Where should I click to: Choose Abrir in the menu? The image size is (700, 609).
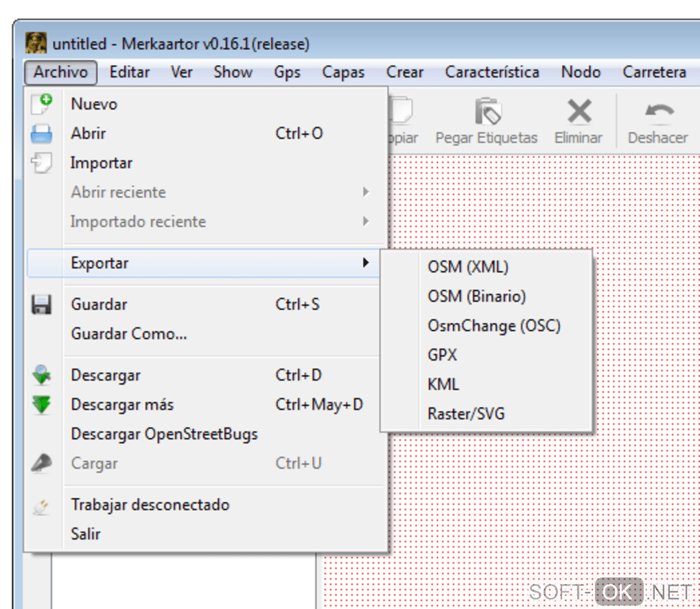tap(205, 134)
